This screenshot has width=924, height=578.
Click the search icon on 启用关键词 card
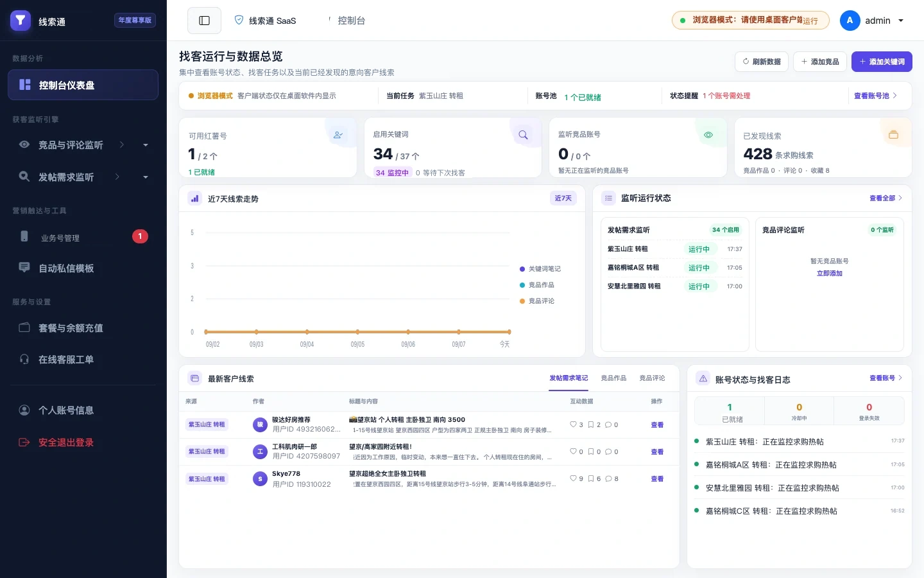click(524, 135)
